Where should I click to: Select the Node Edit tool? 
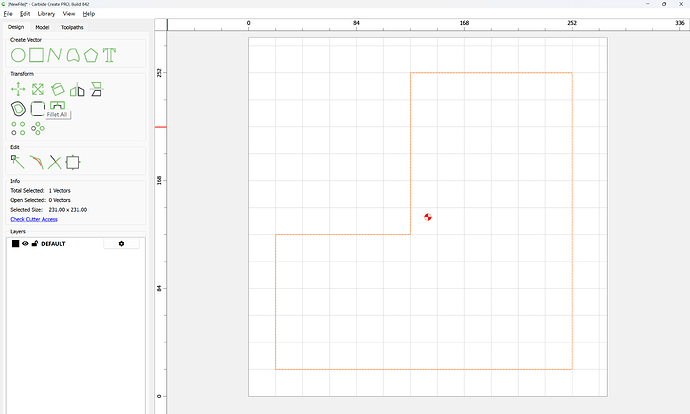coord(18,162)
